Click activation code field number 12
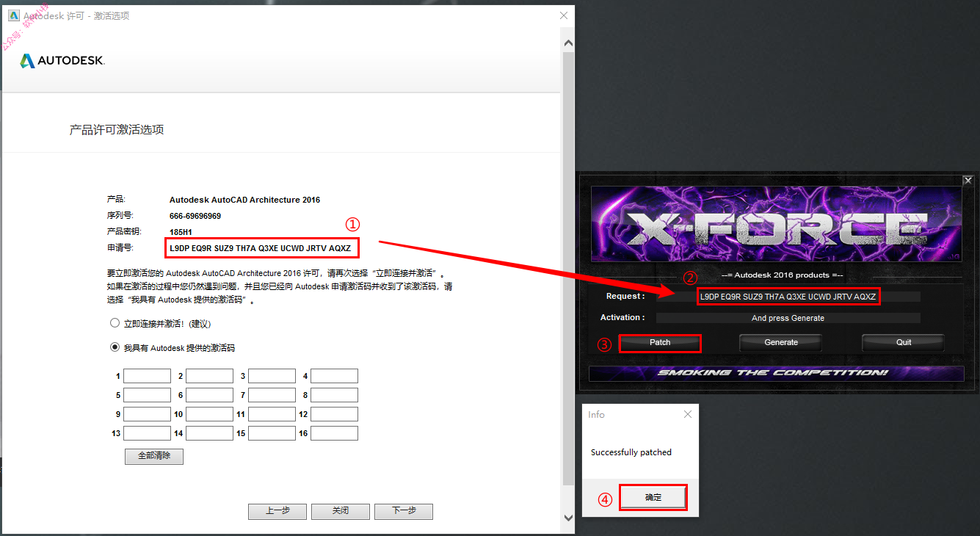 coord(334,414)
